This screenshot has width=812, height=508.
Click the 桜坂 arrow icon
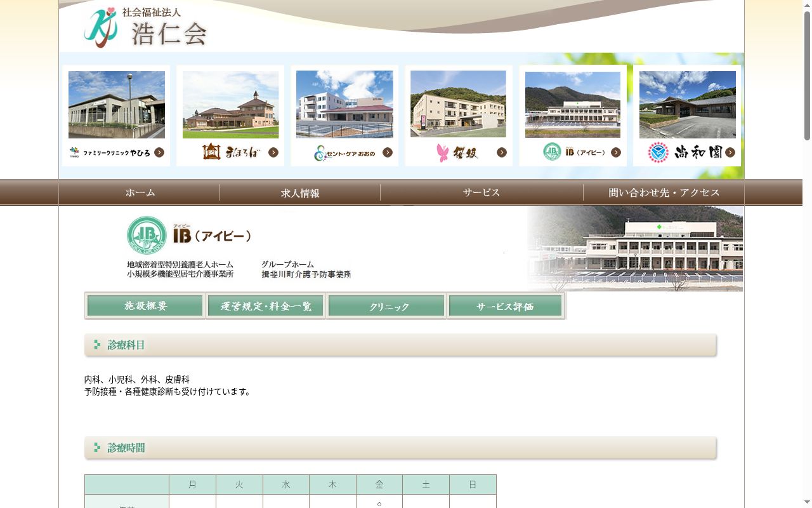click(x=502, y=152)
